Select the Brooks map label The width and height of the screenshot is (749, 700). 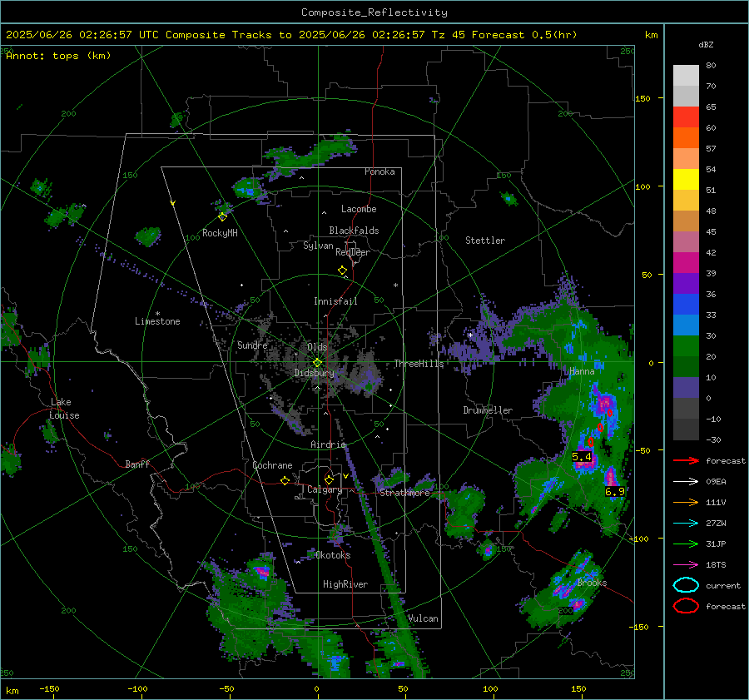[592, 583]
